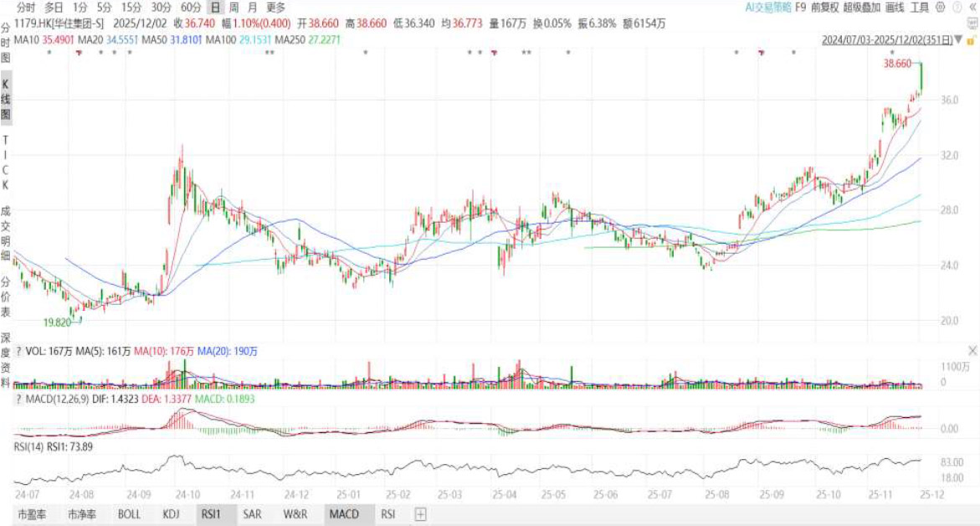Open AI交易策略 link
This screenshot has height=526, width=980.
(x=767, y=8)
